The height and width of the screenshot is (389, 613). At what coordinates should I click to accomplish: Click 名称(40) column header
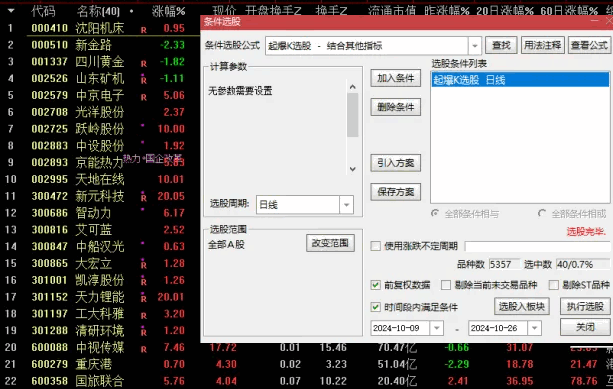tap(98, 11)
